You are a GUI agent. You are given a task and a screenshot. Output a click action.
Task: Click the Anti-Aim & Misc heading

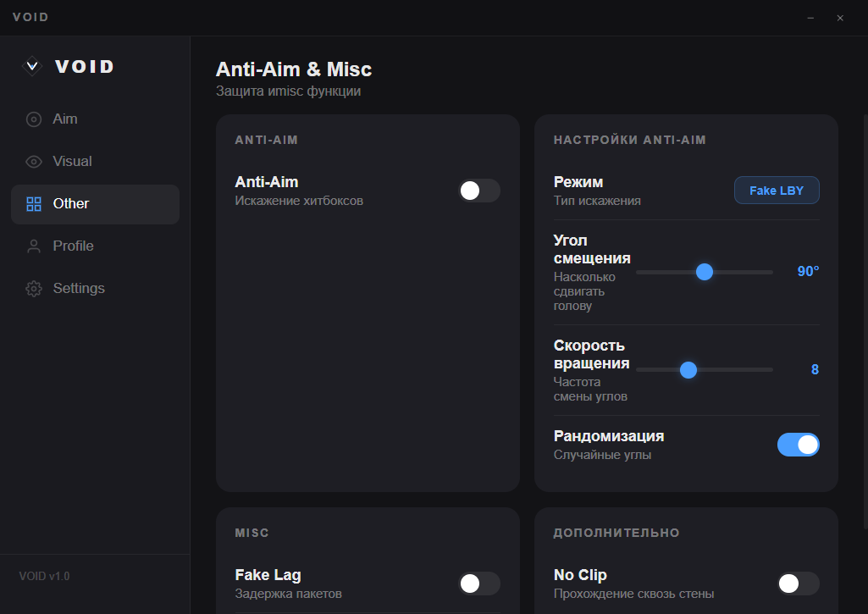tap(293, 69)
